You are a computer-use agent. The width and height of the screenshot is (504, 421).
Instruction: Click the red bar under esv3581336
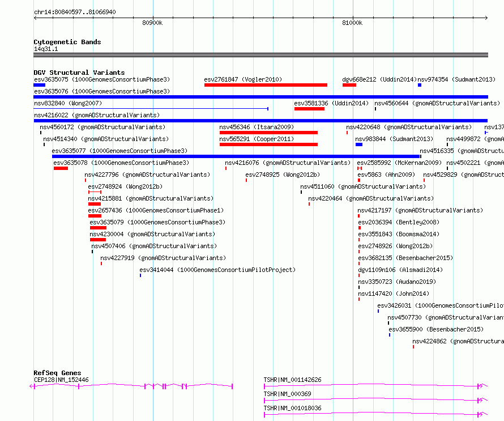(309, 109)
